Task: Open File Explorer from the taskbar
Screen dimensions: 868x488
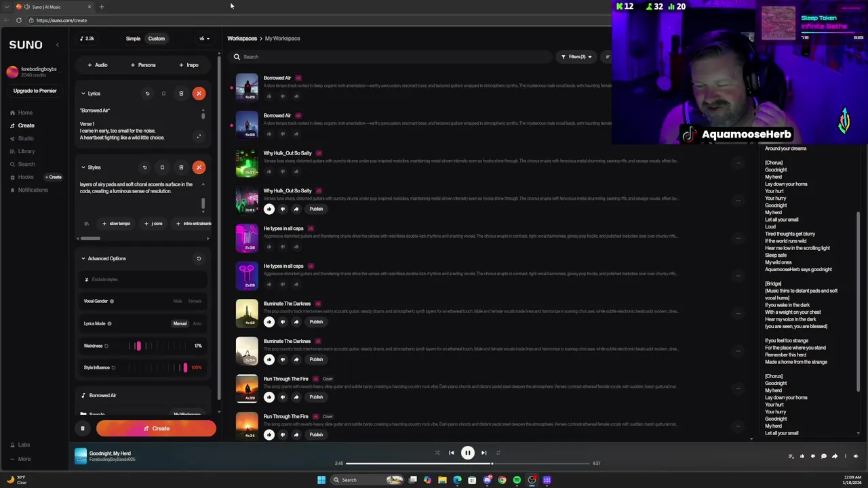Action: [442, 480]
